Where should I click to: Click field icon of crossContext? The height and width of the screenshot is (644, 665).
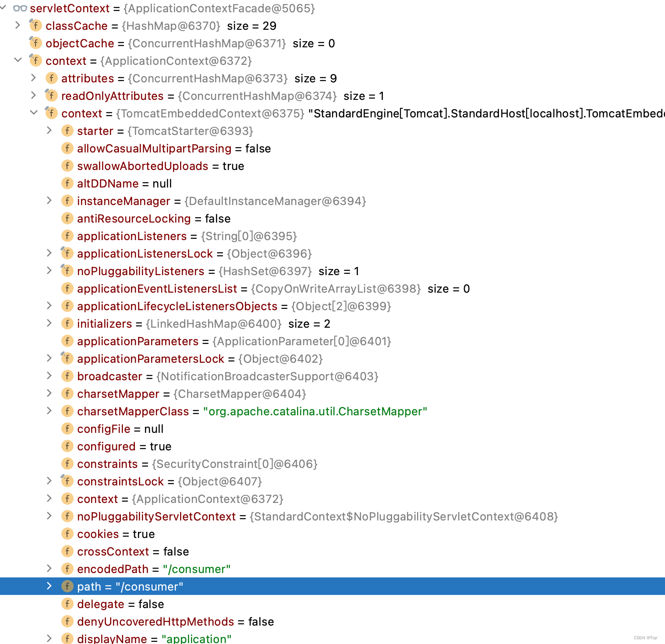pyautogui.click(x=67, y=551)
